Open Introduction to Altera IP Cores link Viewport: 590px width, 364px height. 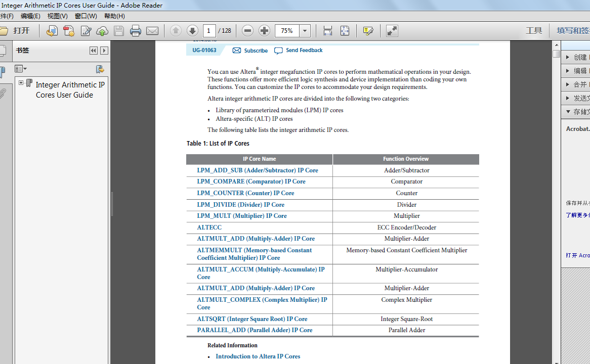[258, 356]
